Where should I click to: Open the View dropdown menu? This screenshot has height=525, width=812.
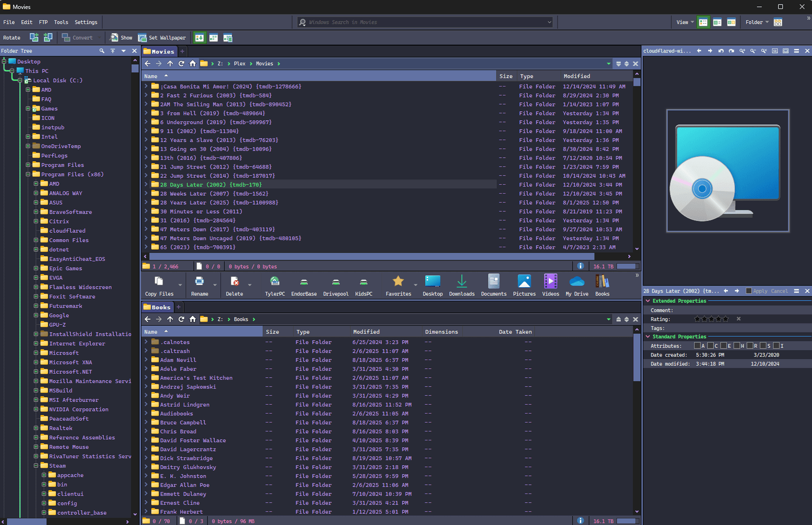pos(684,22)
